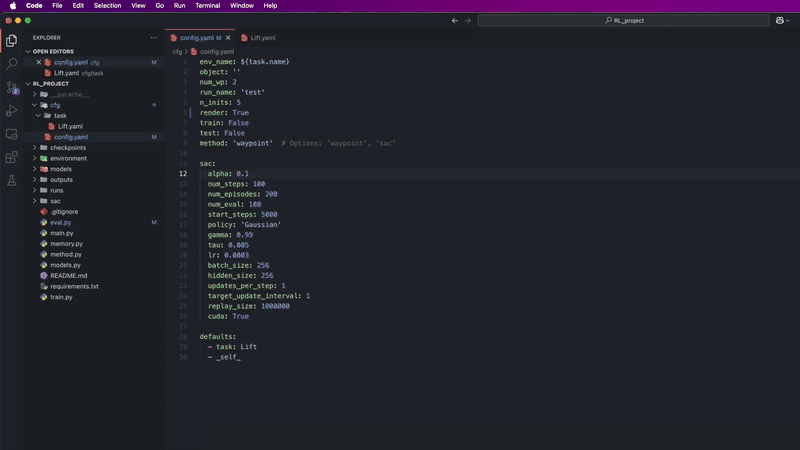Close config.yaml in Open Editors
The height and width of the screenshot is (450, 800).
[38, 62]
